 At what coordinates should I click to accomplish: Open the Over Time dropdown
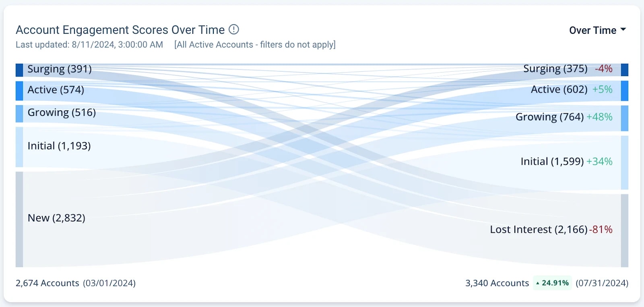coord(597,30)
